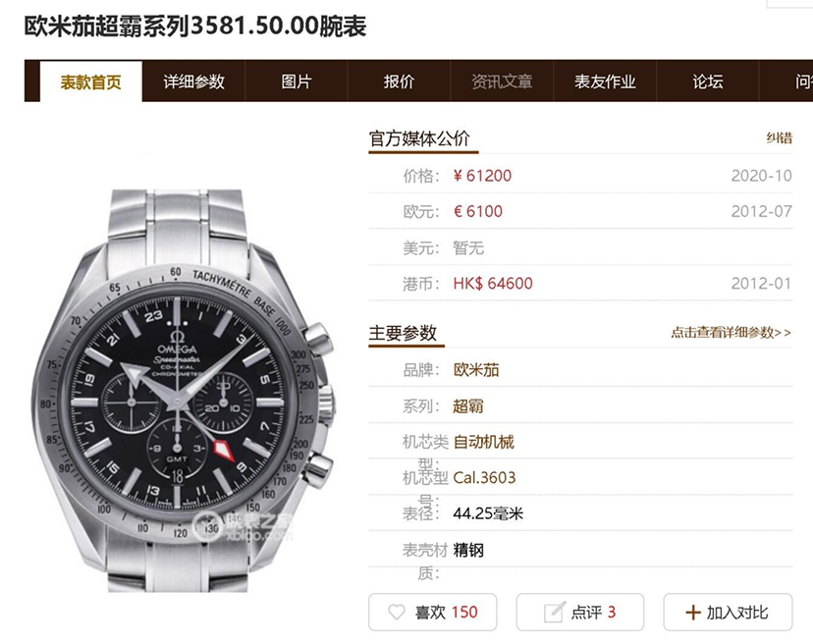Switch to the 详细参数 tab

(x=193, y=81)
